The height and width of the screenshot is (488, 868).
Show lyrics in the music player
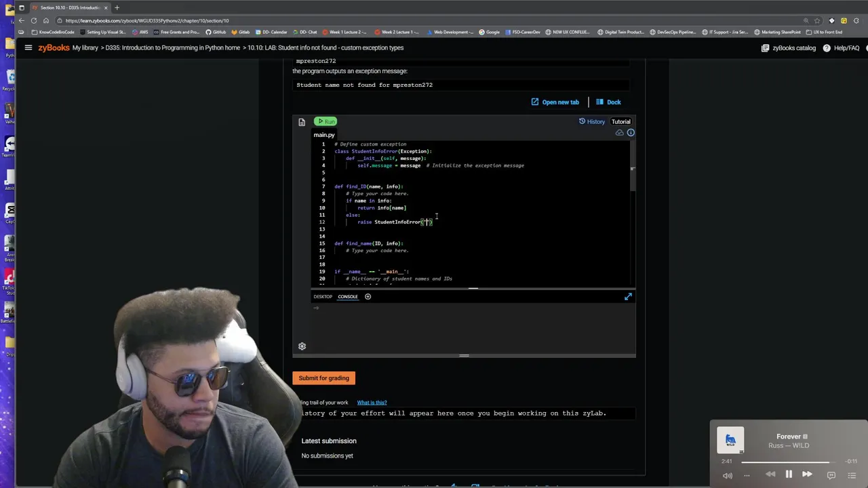[831, 475]
